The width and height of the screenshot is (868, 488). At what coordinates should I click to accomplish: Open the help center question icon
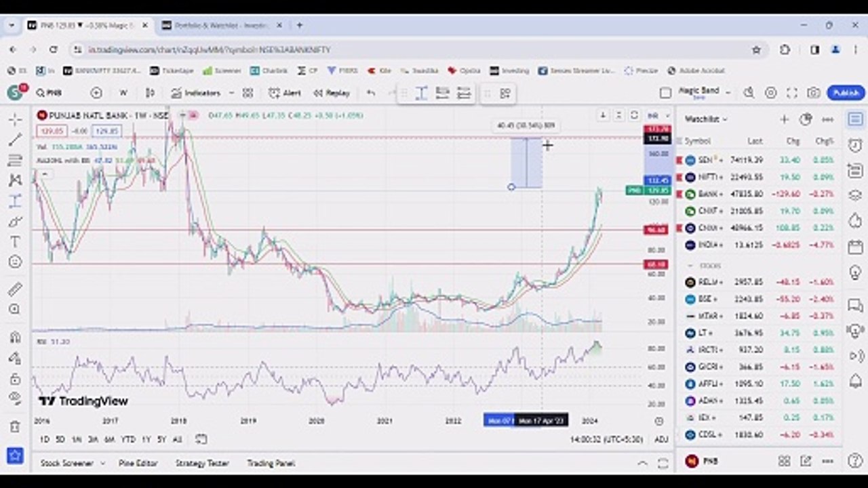[x=855, y=462]
